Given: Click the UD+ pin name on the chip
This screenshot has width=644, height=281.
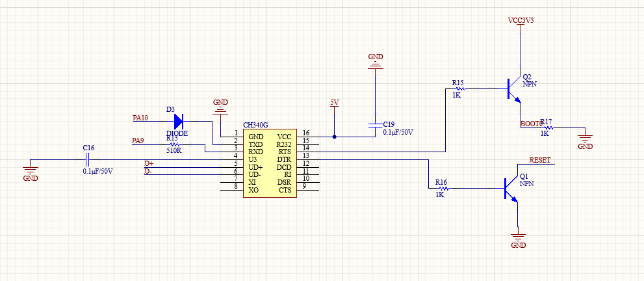Looking at the screenshot, I should click(255, 168).
